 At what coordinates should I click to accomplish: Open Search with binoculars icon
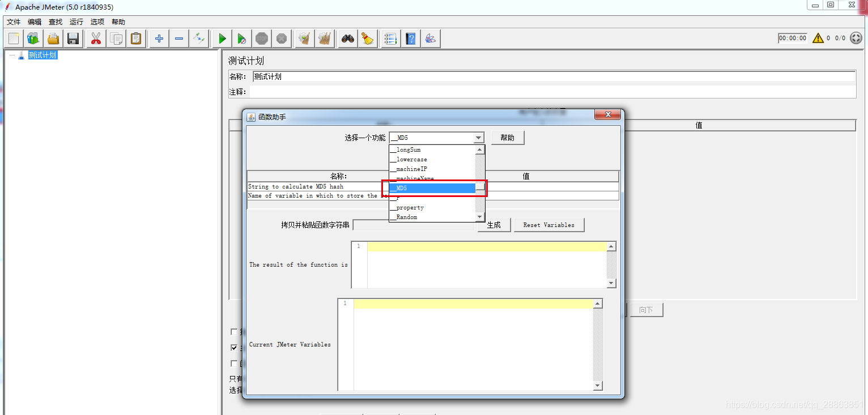pyautogui.click(x=348, y=38)
